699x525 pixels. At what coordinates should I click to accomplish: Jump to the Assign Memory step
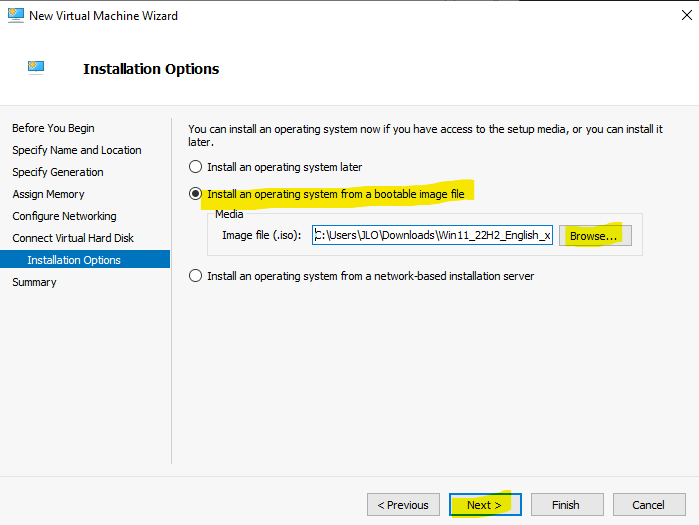coord(48,194)
